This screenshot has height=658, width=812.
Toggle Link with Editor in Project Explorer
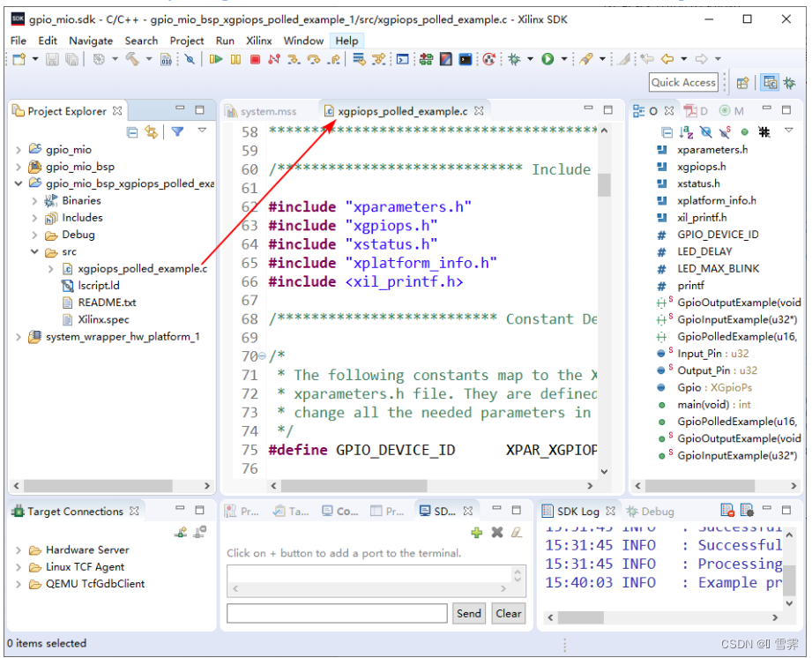click(151, 132)
